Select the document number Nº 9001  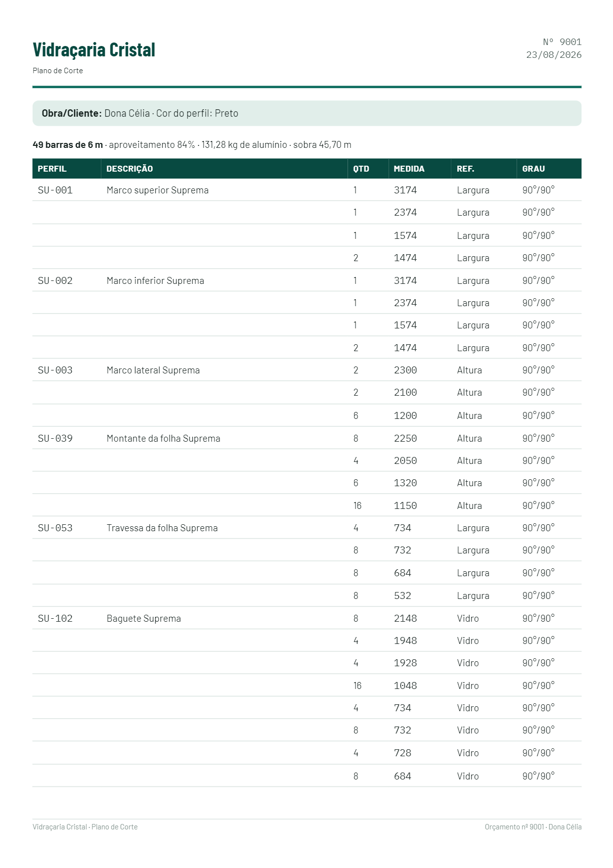(x=562, y=42)
